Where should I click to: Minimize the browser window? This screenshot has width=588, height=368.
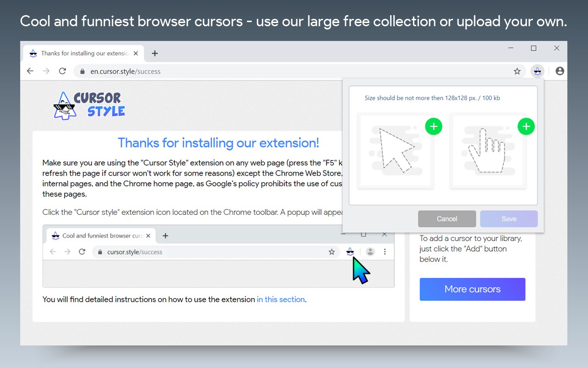coord(511,48)
